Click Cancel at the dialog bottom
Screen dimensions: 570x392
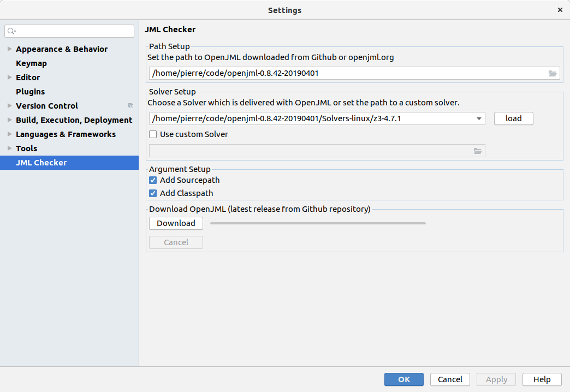[450, 379]
